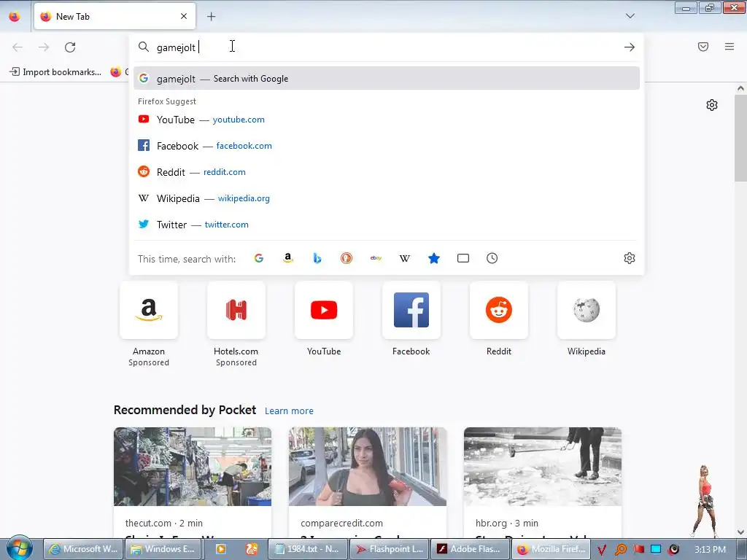Open a new tab with plus button
The height and width of the screenshot is (560, 747).
[211, 17]
